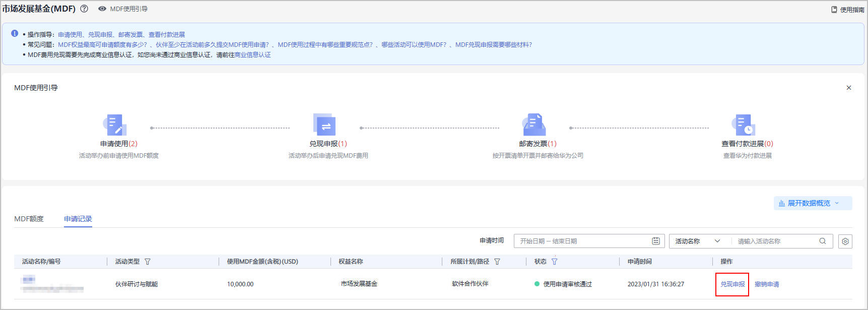Click the 撤销申请 link in the table row
Screen dimensions: 868x310
pos(767,284)
